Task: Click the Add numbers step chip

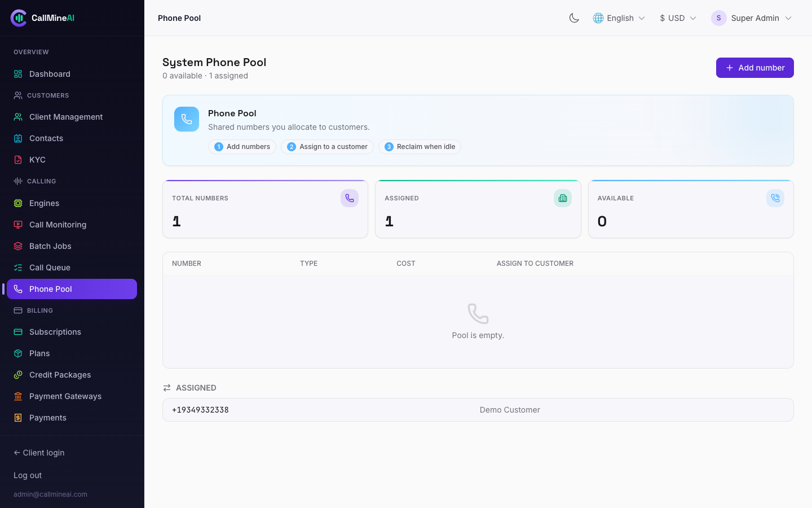Action: point(242,147)
